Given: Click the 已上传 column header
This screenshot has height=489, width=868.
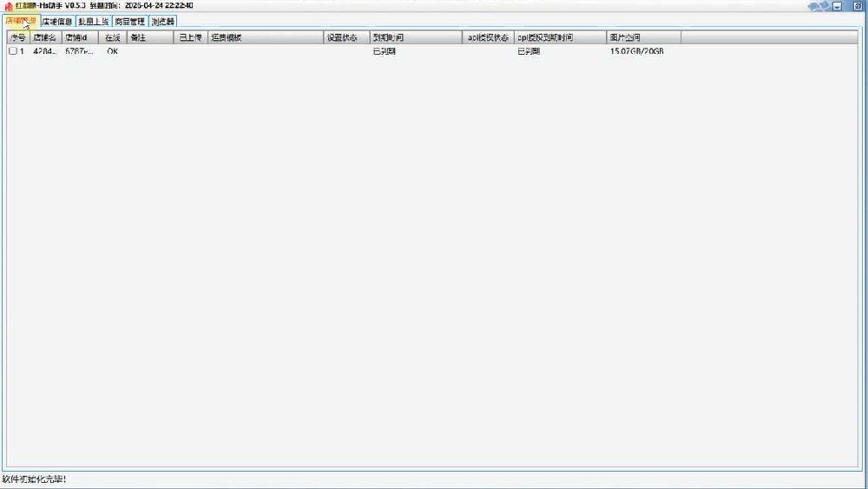Looking at the screenshot, I should 190,37.
